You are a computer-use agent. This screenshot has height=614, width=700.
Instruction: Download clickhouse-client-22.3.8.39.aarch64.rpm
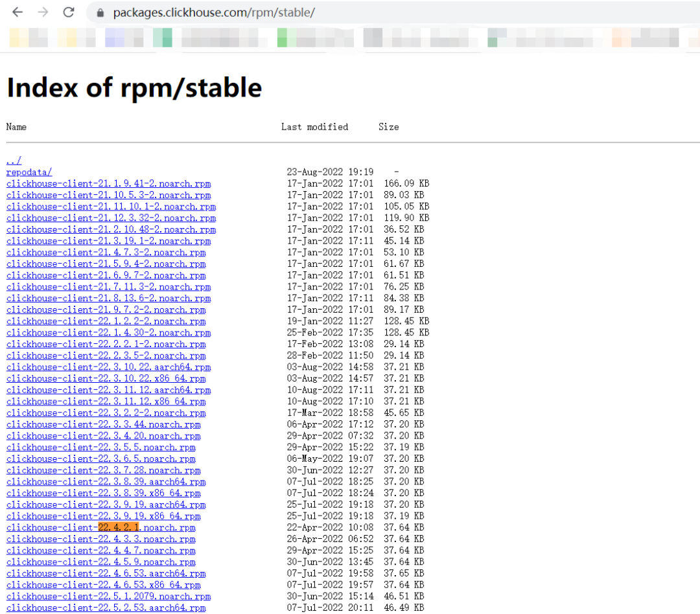pos(106,482)
